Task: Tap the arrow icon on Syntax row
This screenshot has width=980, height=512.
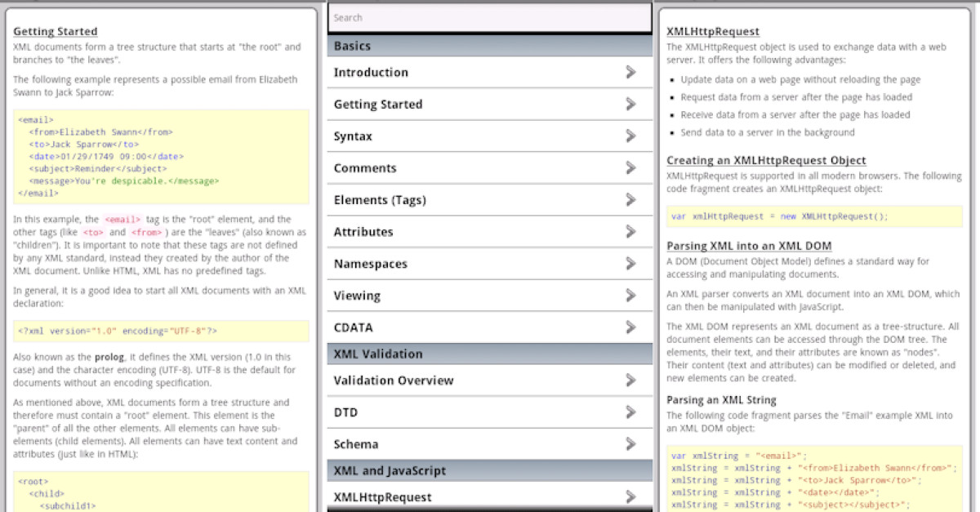Action: pyautogui.click(x=630, y=136)
